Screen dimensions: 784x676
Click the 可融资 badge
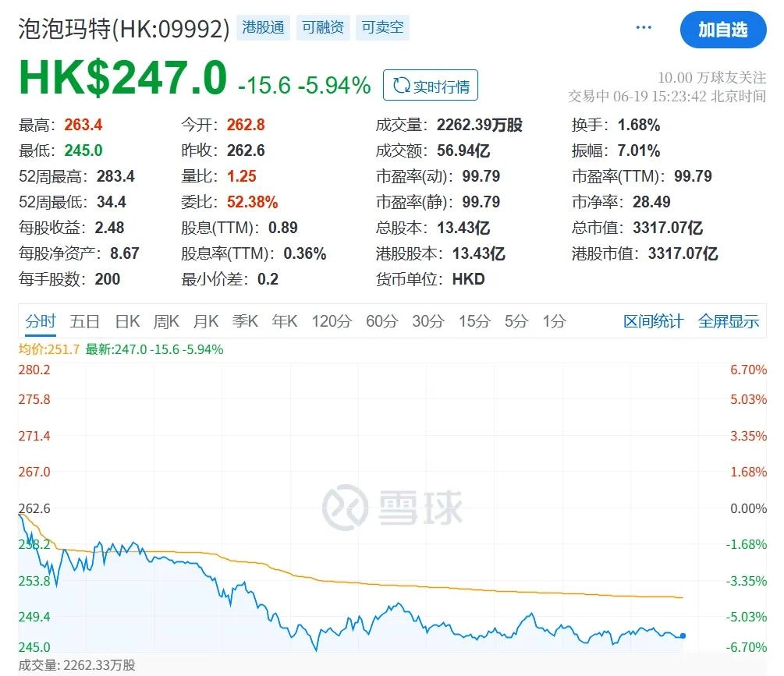point(322,27)
